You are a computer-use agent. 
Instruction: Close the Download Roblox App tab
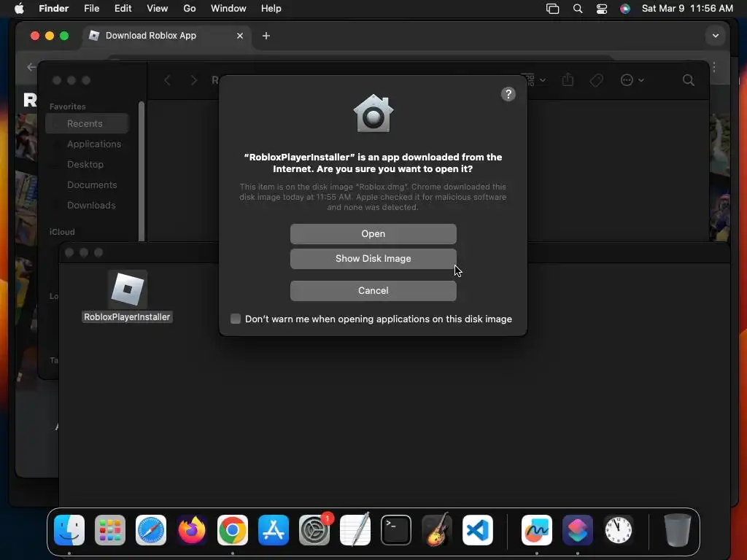point(239,36)
